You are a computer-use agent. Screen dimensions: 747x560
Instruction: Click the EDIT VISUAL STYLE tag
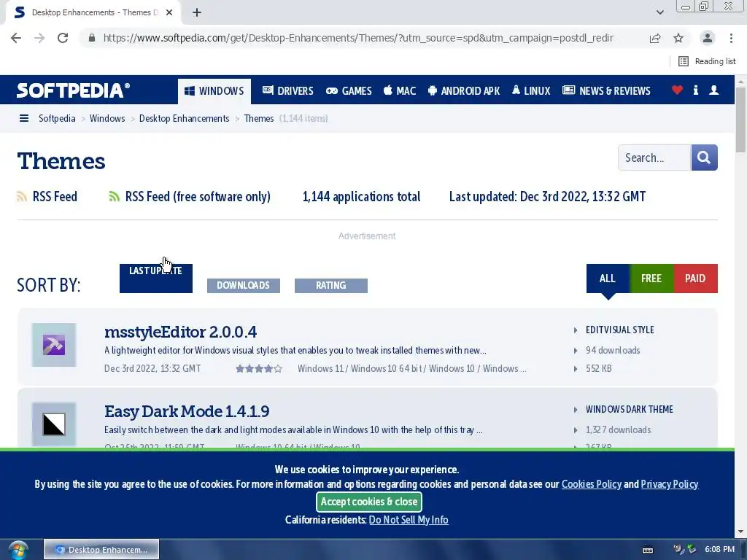point(620,330)
